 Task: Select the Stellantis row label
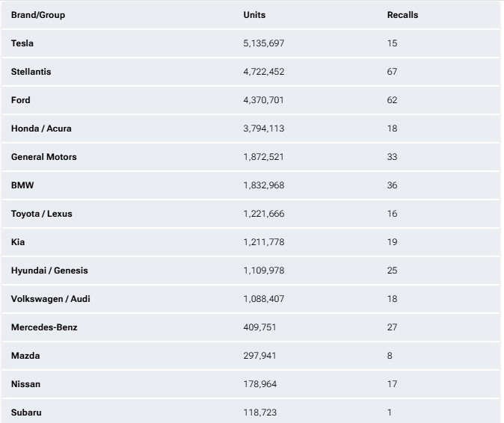coord(31,72)
